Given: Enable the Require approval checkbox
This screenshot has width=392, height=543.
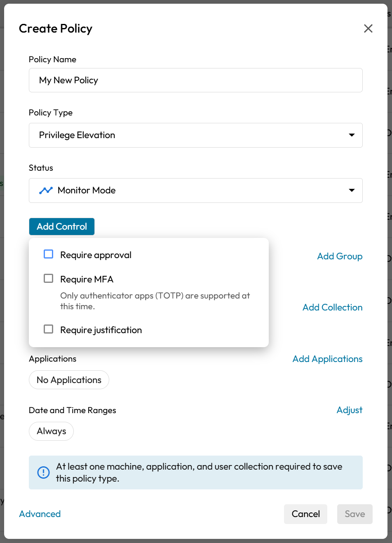Looking at the screenshot, I should pos(49,254).
